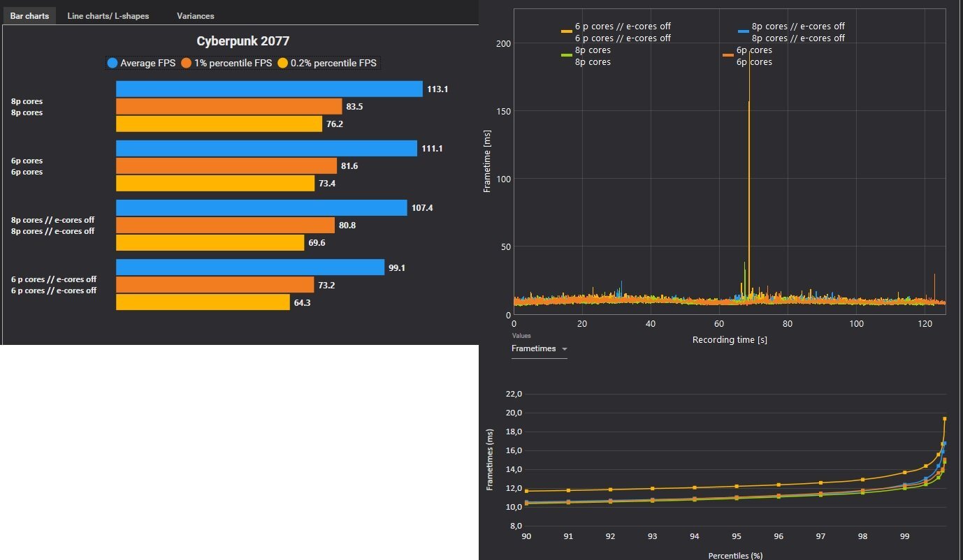Click the blue Average FPS legend dot
The height and width of the screenshot is (560, 963).
pos(112,63)
